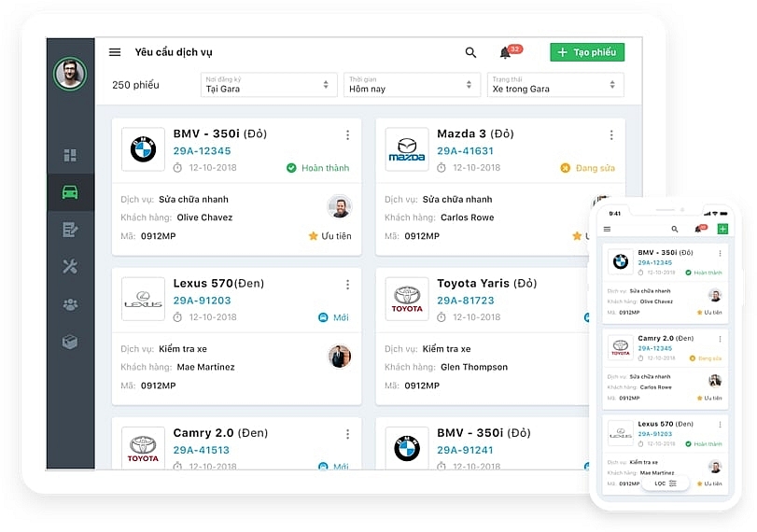Viewport: 757px width, 532px height.
Task: Open three-dot menu on Lexus 570 card
Action: click(x=347, y=285)
